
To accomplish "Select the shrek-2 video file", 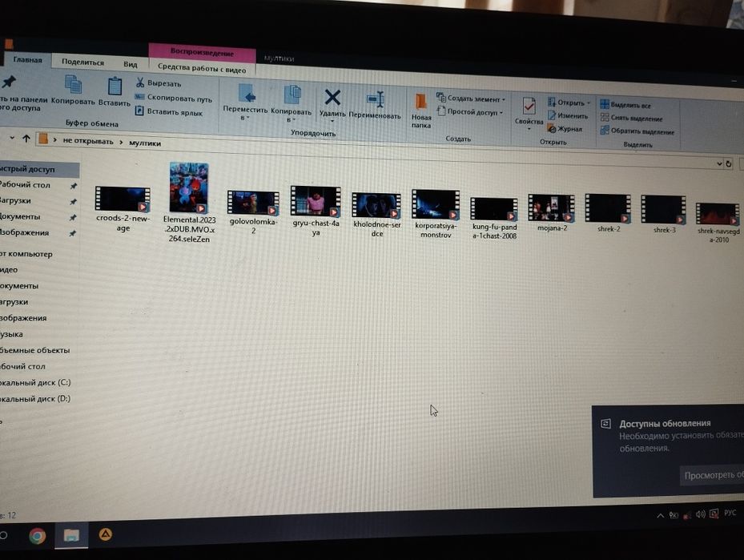I will click(608, 213).
